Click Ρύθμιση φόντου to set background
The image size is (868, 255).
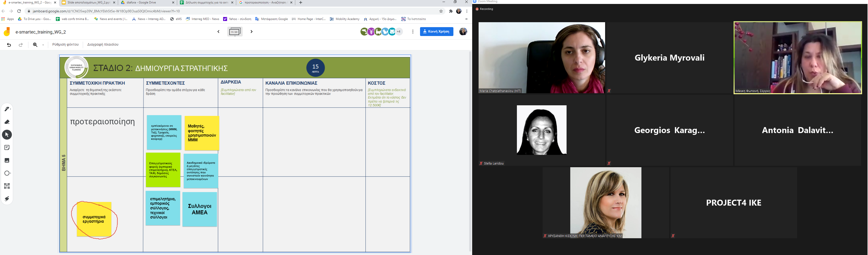tap(65, 44)
